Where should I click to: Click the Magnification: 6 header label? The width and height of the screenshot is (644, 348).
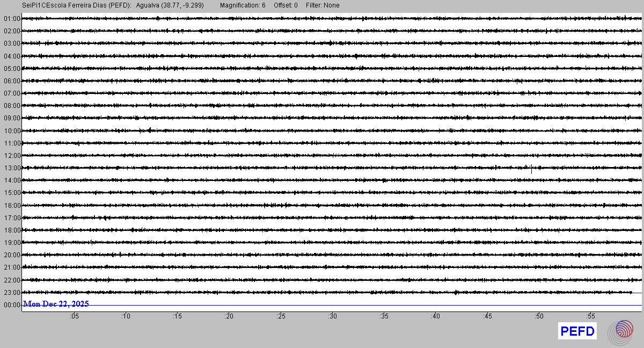(243, 5)
